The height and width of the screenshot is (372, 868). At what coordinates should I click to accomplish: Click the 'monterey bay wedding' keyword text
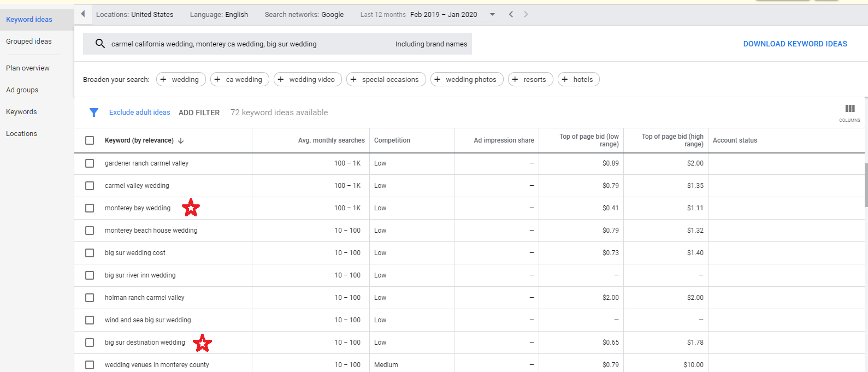pyautogui.click(x=138, y=208)
